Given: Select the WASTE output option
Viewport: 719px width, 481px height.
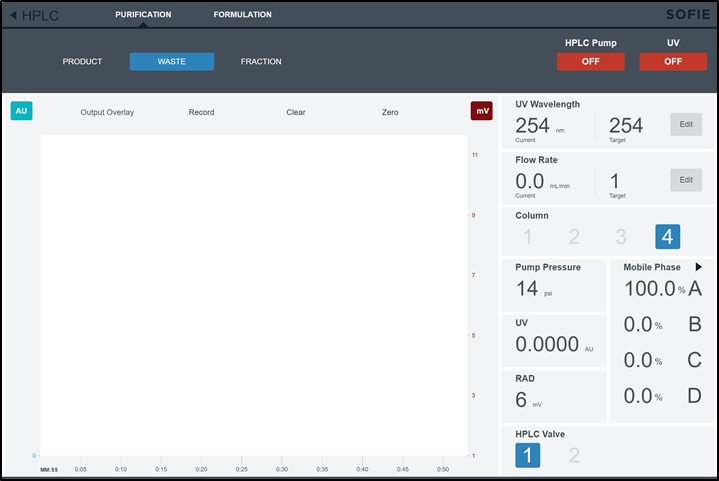Looking at the screenshot, I should click(x=172, y=62).
